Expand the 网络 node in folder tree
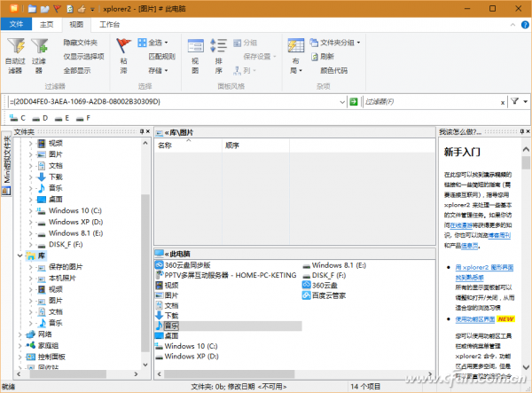The image size is (532, 393). 20,334
